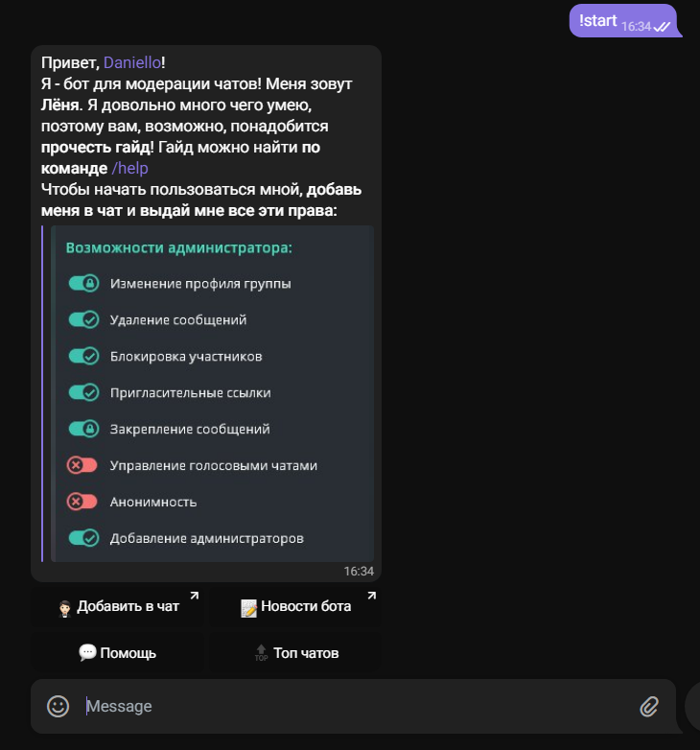Open the emoji picker smiley icon
This screenshot has height=750, width=700.
tap(58, 707)
